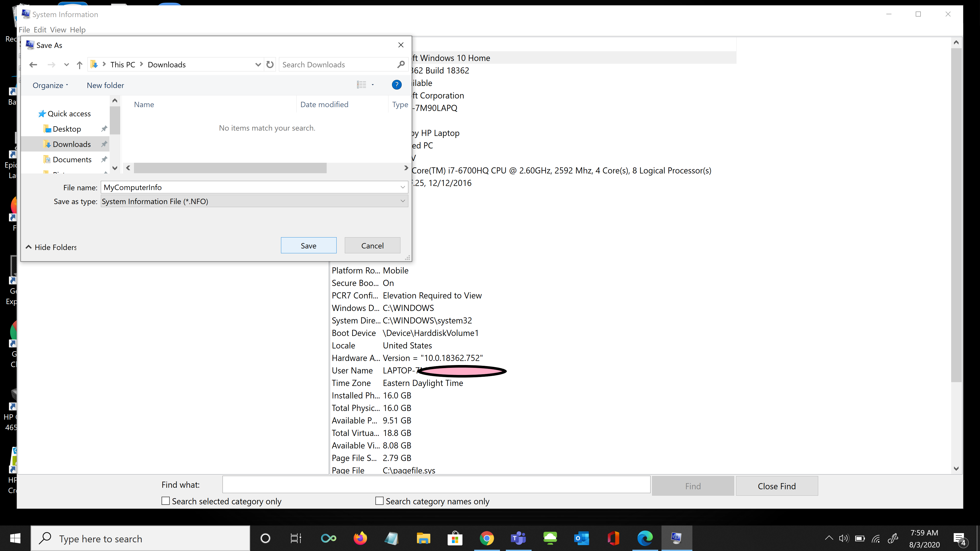This screenshot has width=980, height=551.
Task: Collapse folders with Hide Folders
Action: click(x=51, y=247)
